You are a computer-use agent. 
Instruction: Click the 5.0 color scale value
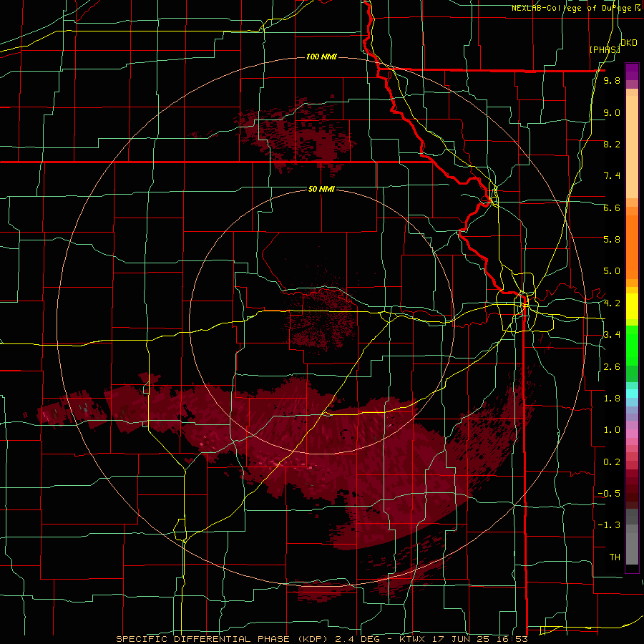612,271
